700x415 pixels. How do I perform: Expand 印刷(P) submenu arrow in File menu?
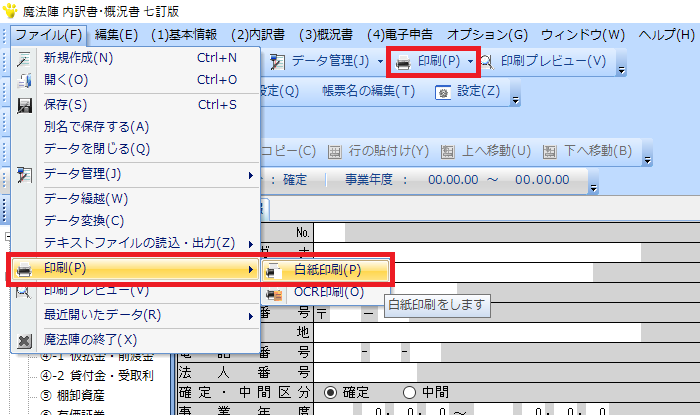(x=251, y=270)
